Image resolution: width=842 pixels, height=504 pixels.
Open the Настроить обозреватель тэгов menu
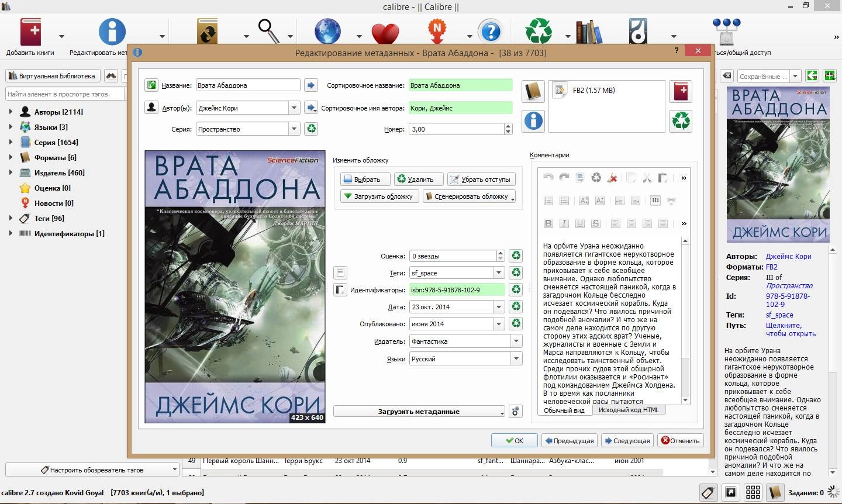coord(92,470)
